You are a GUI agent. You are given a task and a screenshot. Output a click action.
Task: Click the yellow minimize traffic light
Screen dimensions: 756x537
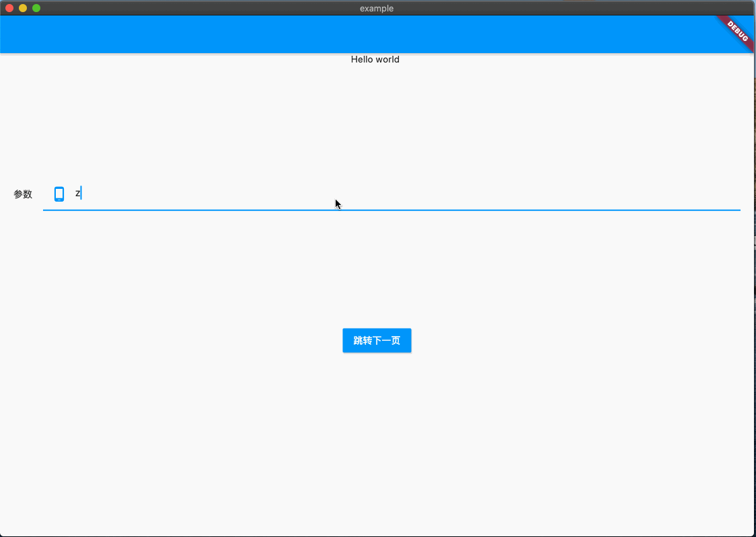tap(22, 8)
